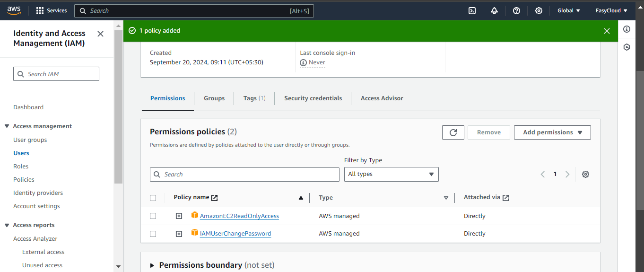Click the AWS logo home icon

(x=14, y=10)
